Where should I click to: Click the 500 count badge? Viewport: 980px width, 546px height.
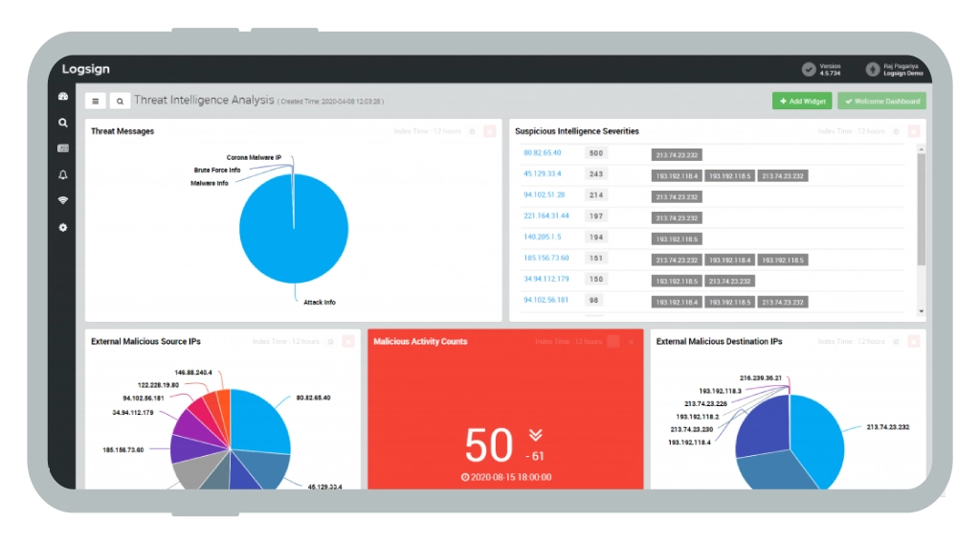[596, 153]
